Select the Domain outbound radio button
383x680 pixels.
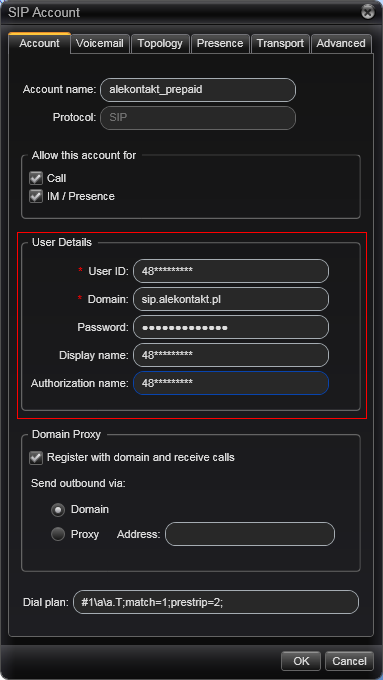(x=58, y=510)
